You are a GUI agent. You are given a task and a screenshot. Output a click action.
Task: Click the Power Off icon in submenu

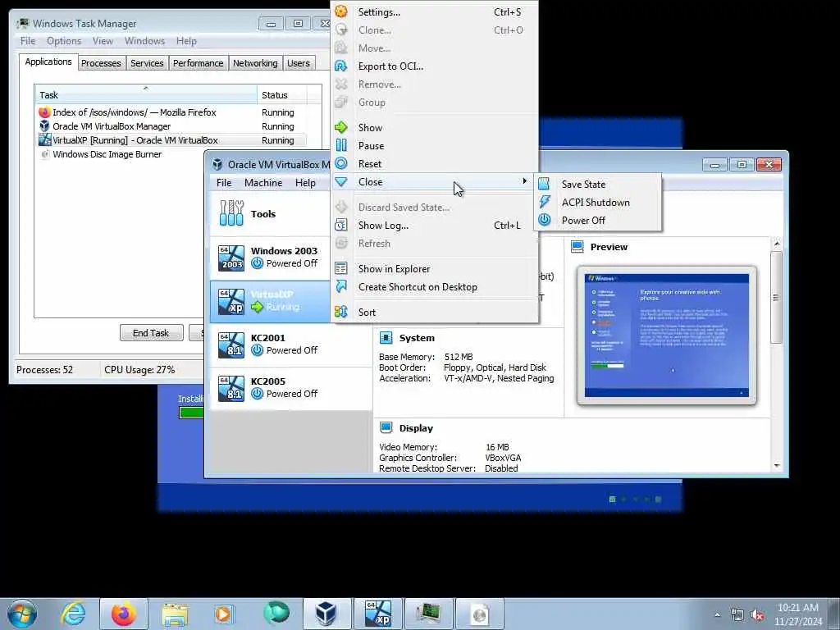point(545,220)
